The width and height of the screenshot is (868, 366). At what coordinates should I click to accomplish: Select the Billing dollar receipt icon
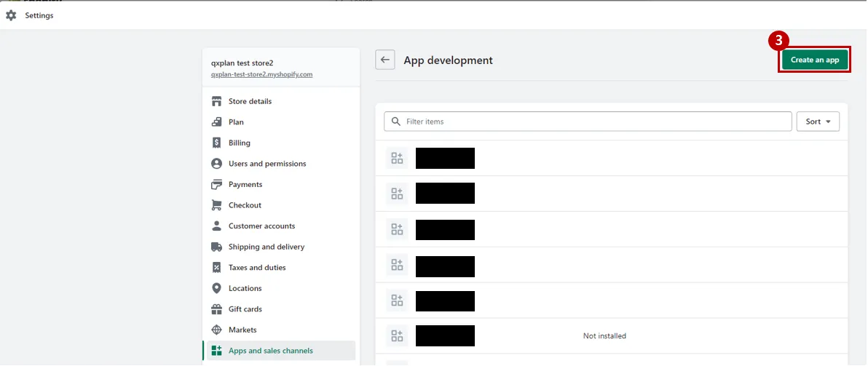(x=217, y=143)
